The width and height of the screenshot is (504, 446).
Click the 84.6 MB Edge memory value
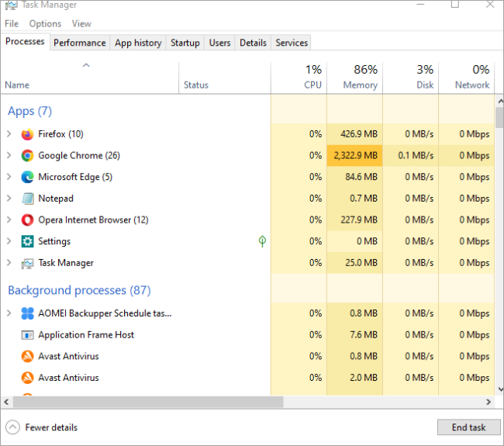click(361, 177)
